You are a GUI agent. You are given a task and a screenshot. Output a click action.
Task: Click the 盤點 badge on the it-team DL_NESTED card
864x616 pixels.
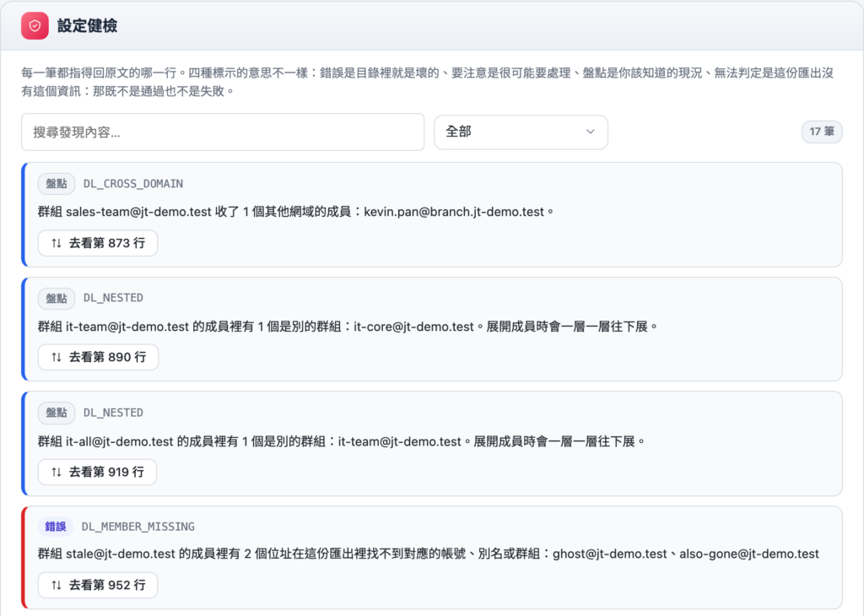coord(57,299)
